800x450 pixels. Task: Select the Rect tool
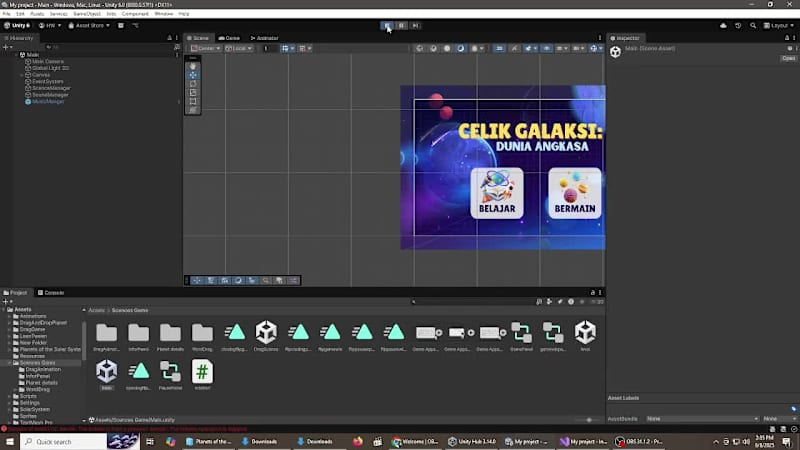pos(193,101)
